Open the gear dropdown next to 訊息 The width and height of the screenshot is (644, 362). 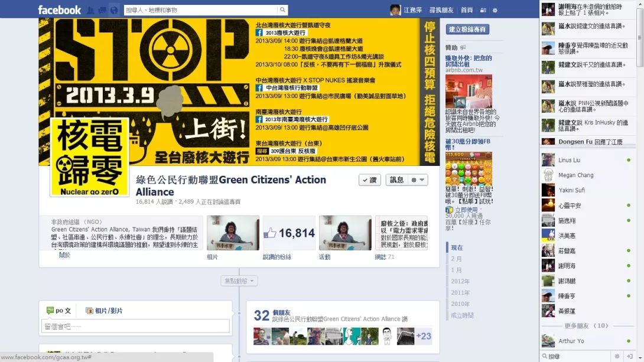click(x=418, y=180)
